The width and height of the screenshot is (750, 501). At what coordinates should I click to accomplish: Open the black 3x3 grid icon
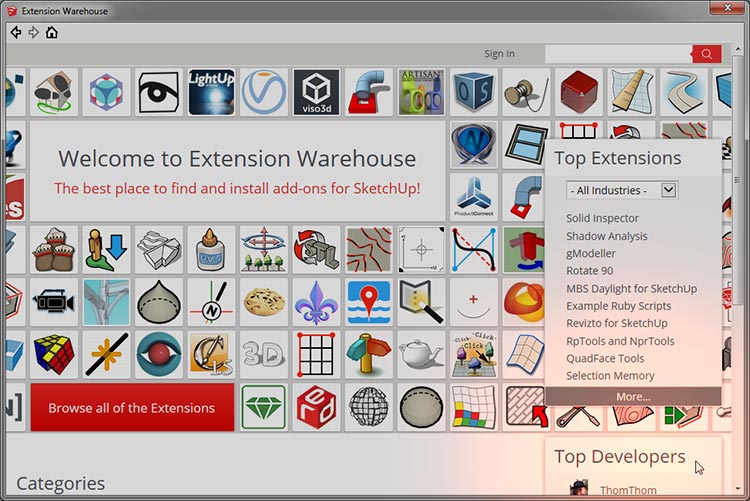click(x=316, y=355)
